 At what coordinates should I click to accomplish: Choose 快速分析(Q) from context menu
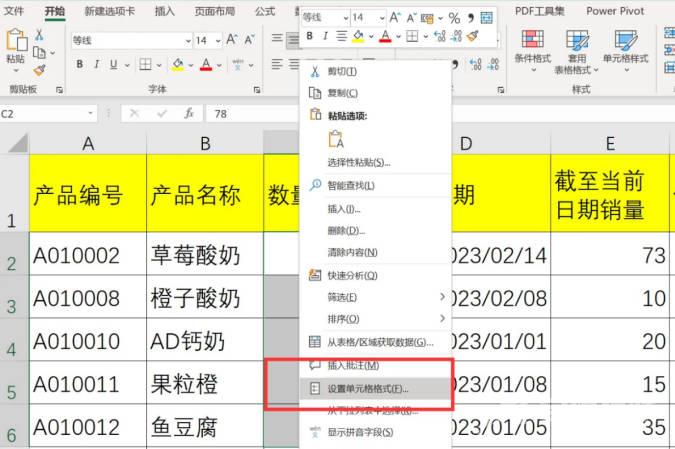tap(375, 276)
